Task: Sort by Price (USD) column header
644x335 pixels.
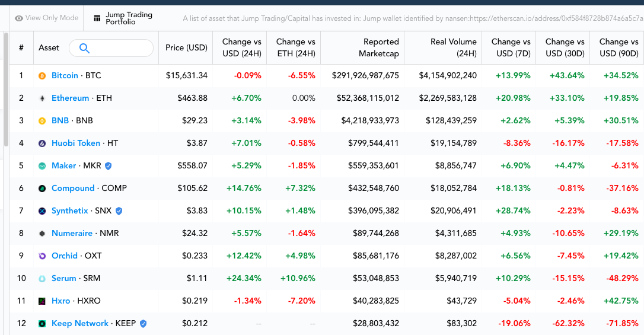Action: point(186,47)
